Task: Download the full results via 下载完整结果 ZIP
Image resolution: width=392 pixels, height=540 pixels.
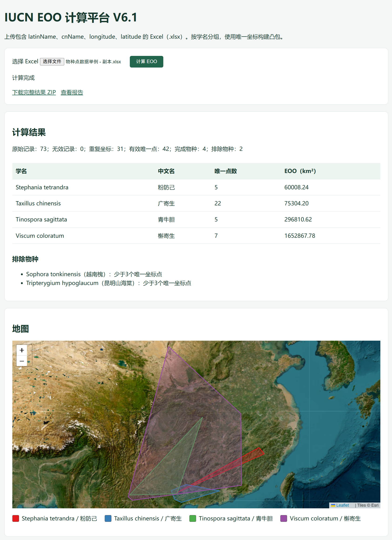Action: (x=34, y=92)
